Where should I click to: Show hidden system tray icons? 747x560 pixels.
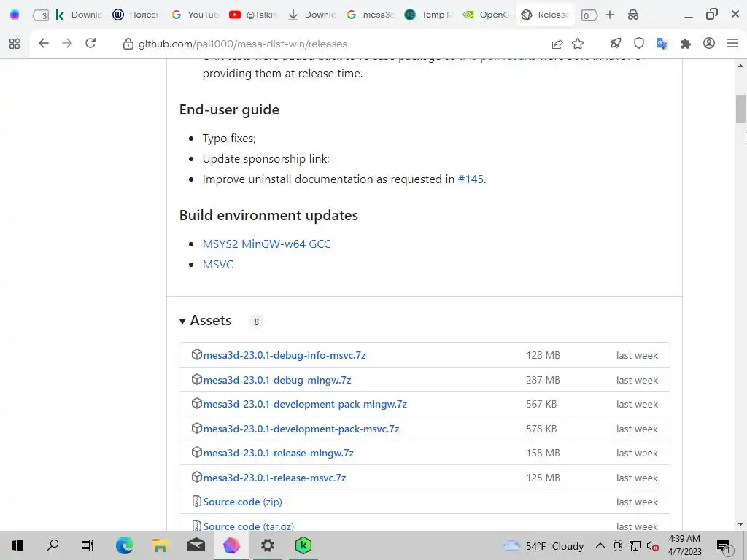(600, 545)
